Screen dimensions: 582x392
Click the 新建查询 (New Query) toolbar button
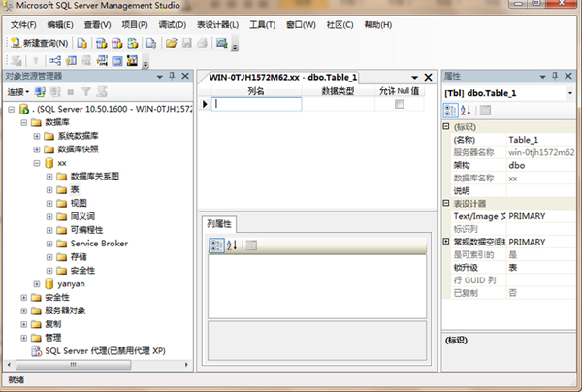(40, 43)
